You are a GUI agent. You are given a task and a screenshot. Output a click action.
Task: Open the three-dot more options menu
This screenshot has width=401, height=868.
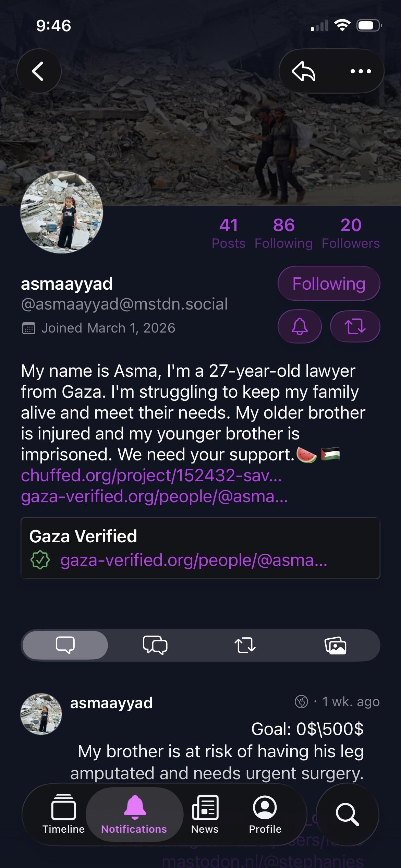pos(361,71)
